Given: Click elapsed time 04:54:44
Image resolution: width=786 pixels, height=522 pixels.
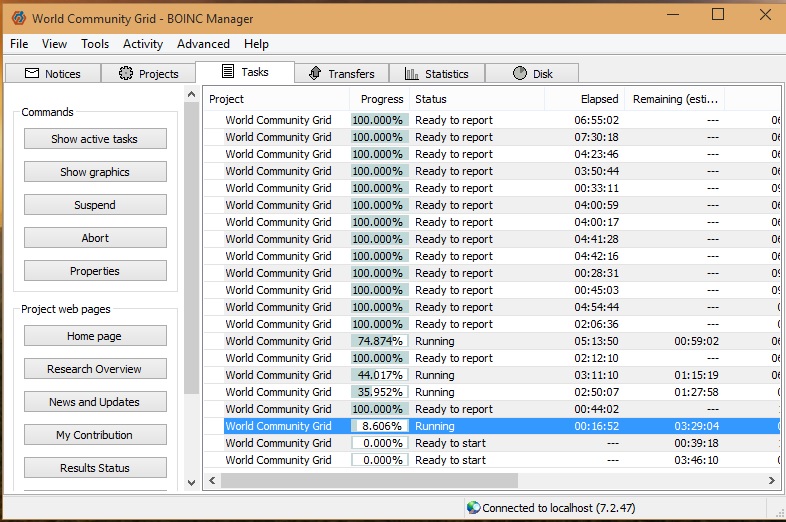Looking at the screenshot, I should tap(597, 307).
